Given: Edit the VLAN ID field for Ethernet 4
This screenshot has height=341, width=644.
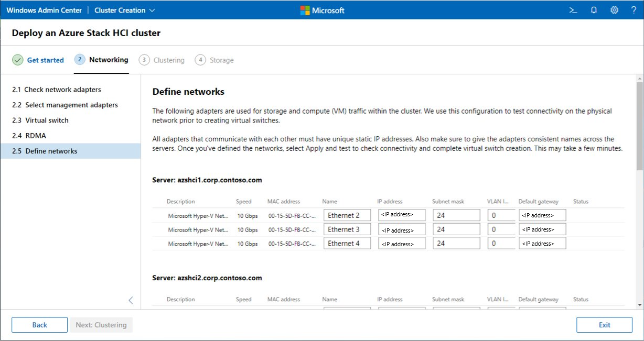Looking at the screenshot, I should (x=501, y=243).
